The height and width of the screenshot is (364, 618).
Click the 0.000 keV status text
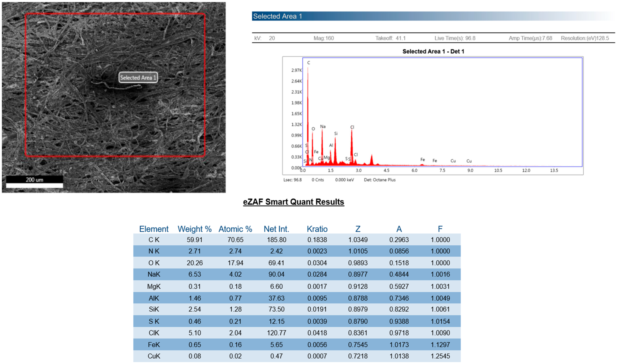[x=344, y=180]
